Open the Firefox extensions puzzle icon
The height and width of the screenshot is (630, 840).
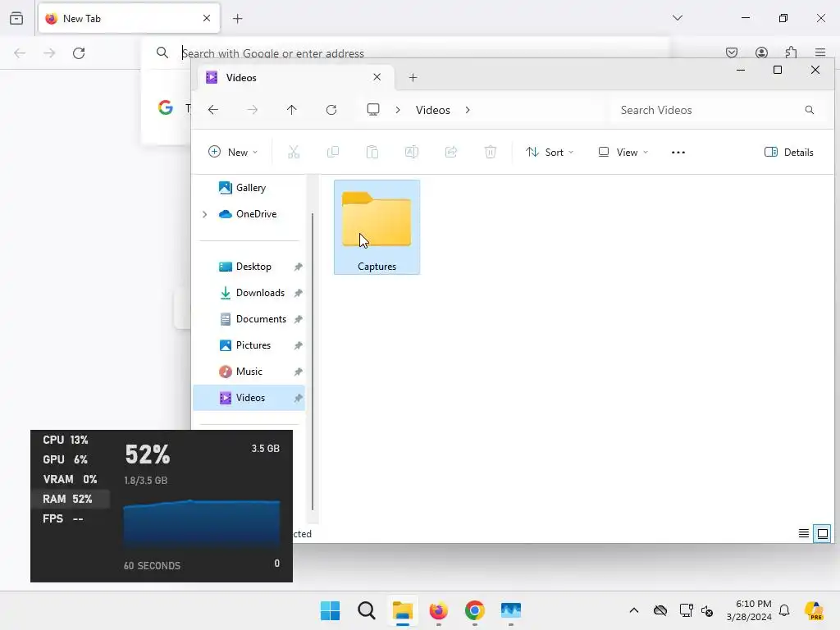pos(791,52)
